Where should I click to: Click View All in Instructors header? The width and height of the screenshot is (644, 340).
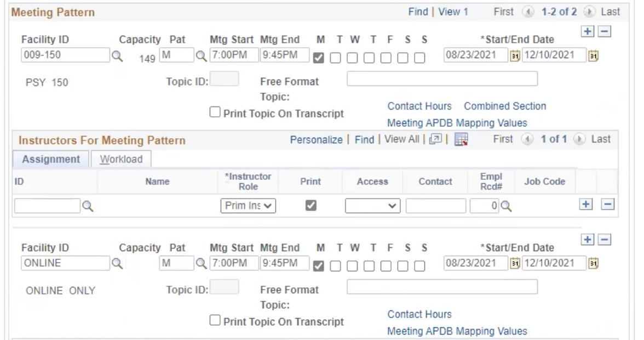402,139
